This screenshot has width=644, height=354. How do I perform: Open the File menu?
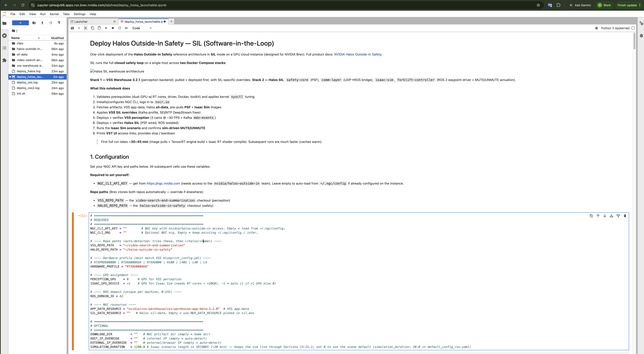click(13, 14)
